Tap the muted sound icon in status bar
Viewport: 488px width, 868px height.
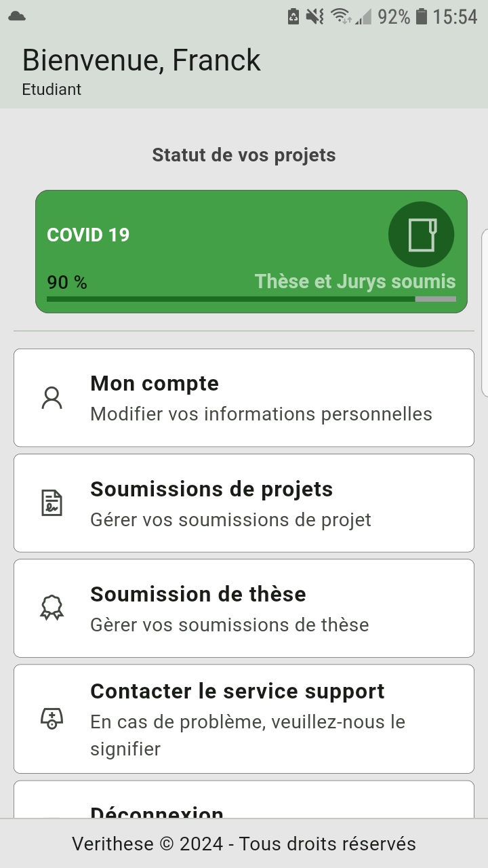(x=314, y=16)
